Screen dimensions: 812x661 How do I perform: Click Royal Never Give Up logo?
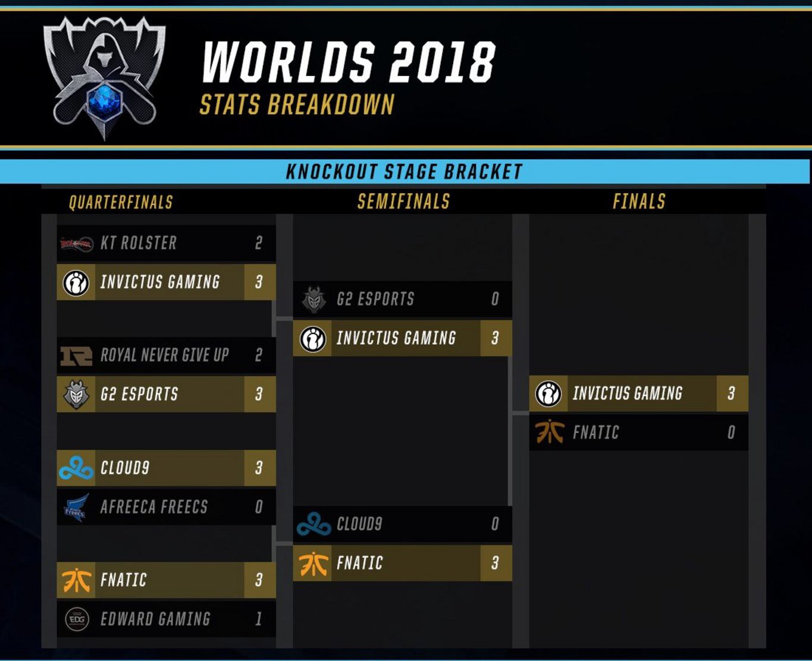click(76, 355)
